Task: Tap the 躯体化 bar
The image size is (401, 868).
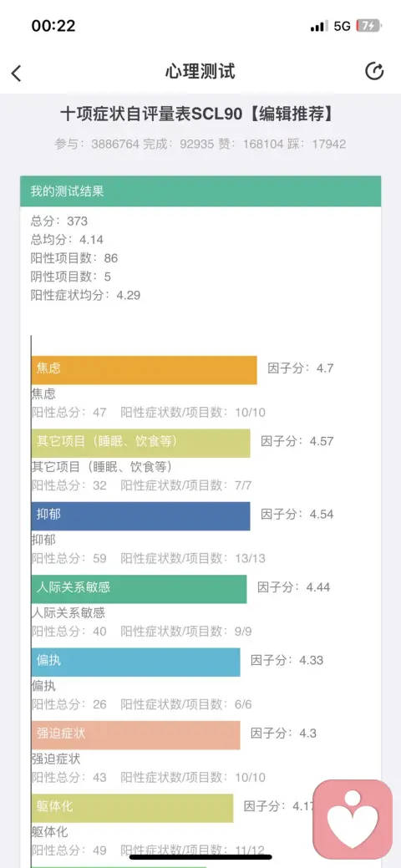Action: click(132, 808)
